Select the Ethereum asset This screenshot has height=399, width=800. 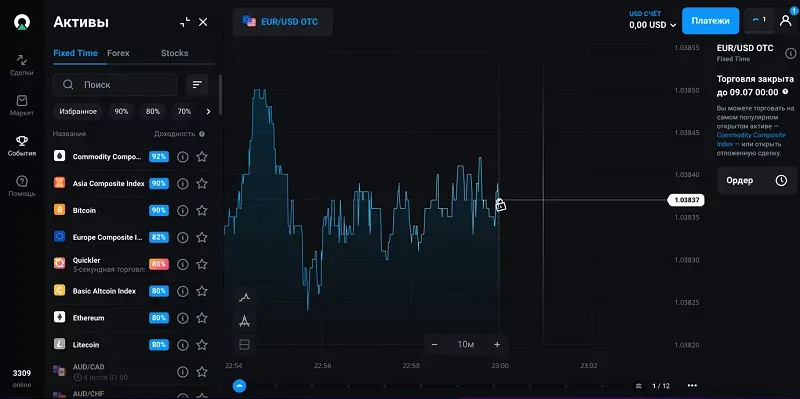point(131,318)
